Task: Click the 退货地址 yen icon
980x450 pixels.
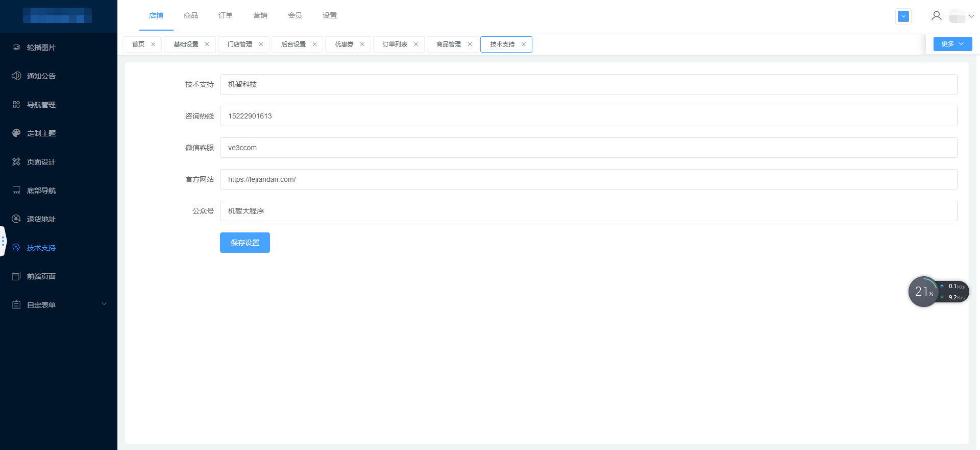Action: pyautogui.click(x=16, y=219)
